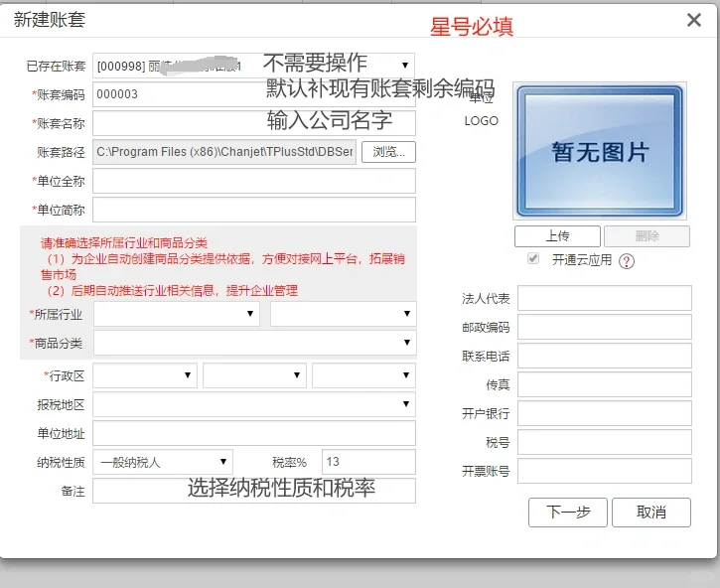Click the 单位地址 input field
The width and height of the screenshot is (720, 588).
coord(254,433)
